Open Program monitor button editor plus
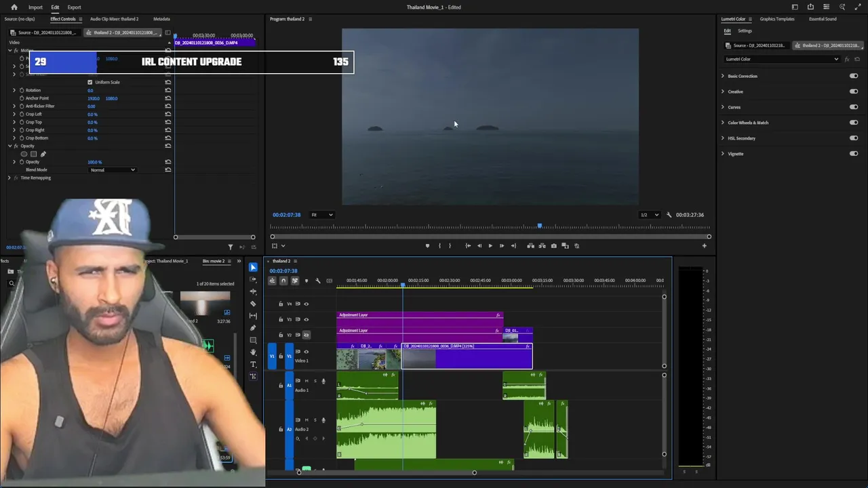Image resolution: width=868 pixels, height=488 pixels. coord(704,246)
